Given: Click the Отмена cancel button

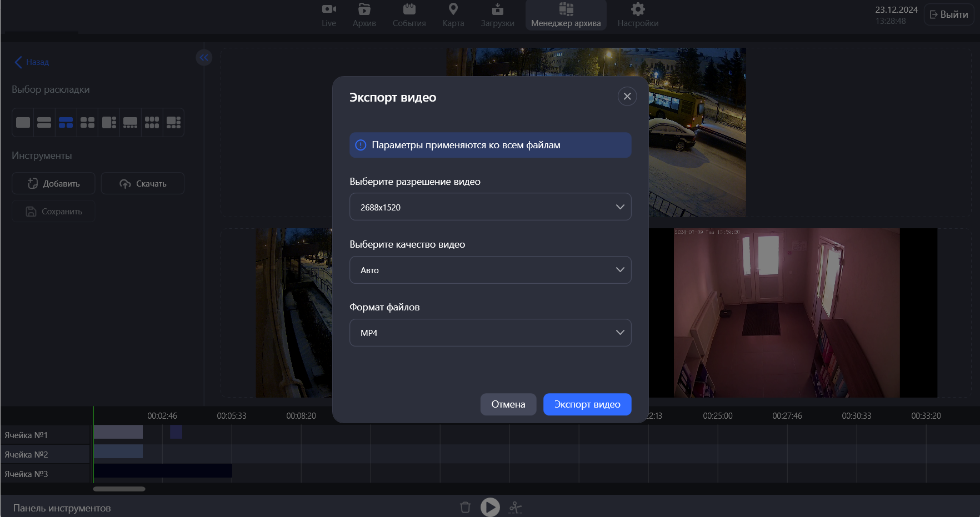Looking at the screenshot, I should pyautogui.click(x=508, y=404).
